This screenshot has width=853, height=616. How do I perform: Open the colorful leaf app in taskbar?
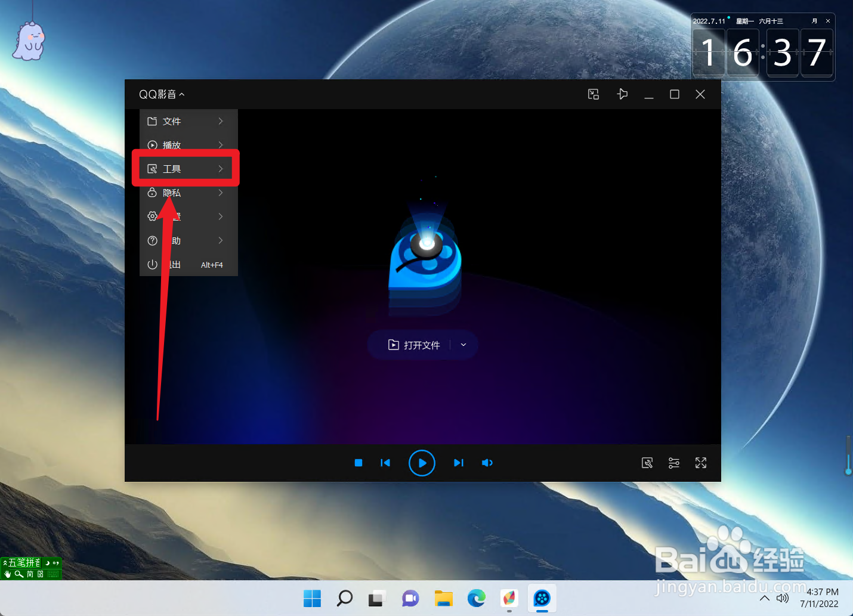pyautogui.click(x=509, y=598)
